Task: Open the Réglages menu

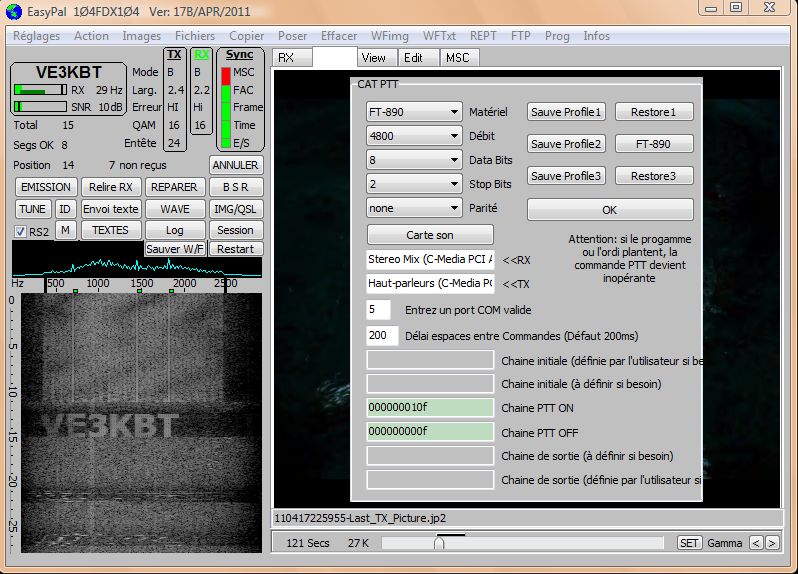Action: click(x=36, y=36)
